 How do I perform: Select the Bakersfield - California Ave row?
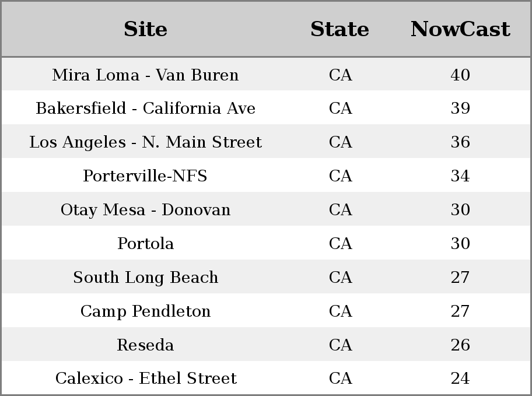point(266,108)
